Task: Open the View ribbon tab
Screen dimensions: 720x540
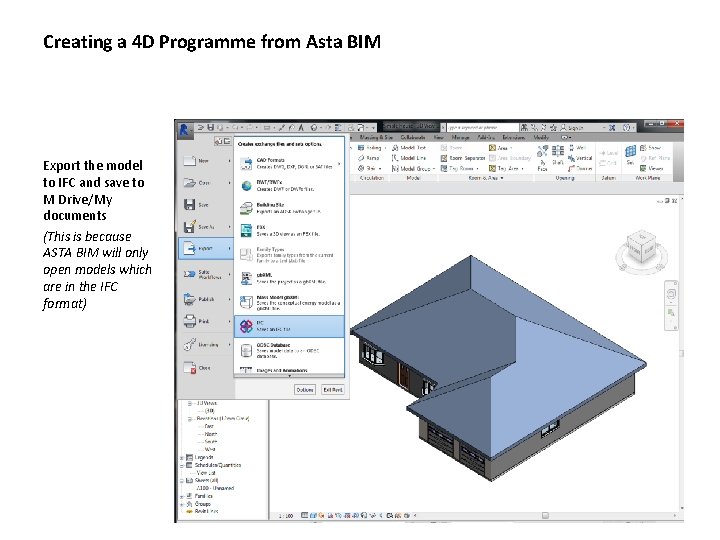Action: (439, 137)
